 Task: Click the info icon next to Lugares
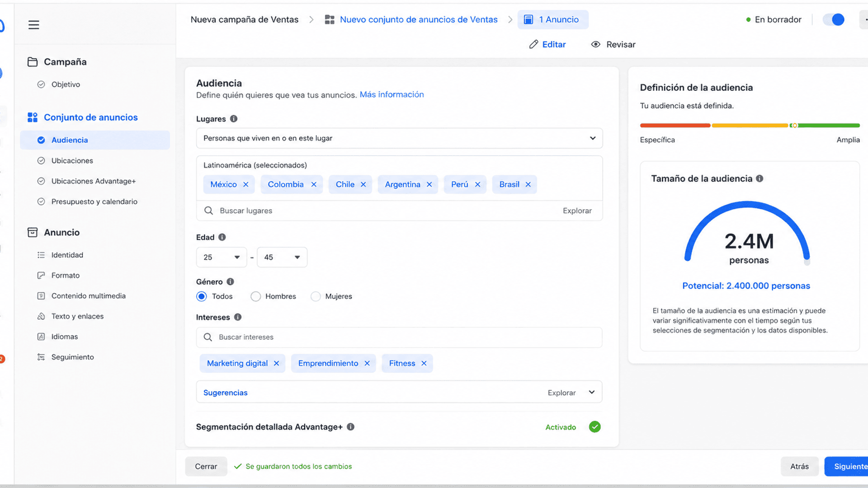(x=234, y=119)
